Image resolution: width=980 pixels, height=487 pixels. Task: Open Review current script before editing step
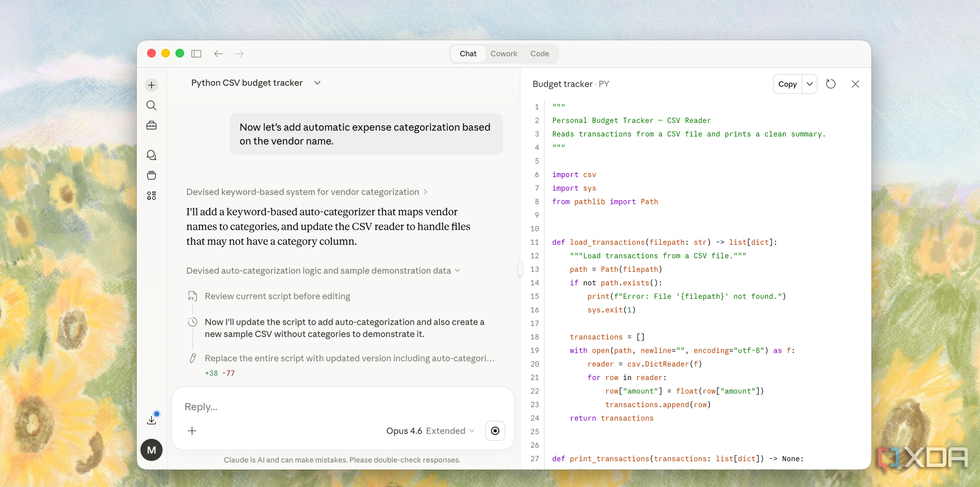click(x=277, y=296)
